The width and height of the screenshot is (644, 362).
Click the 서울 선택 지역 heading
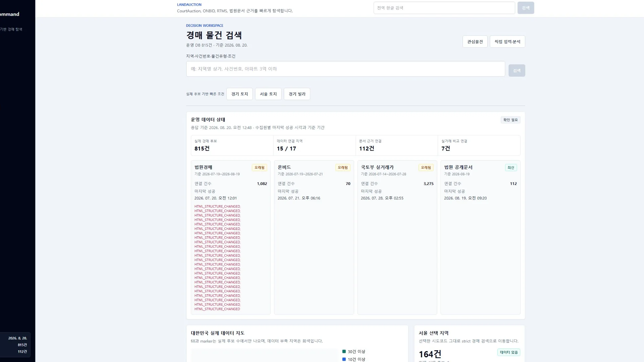433,333
